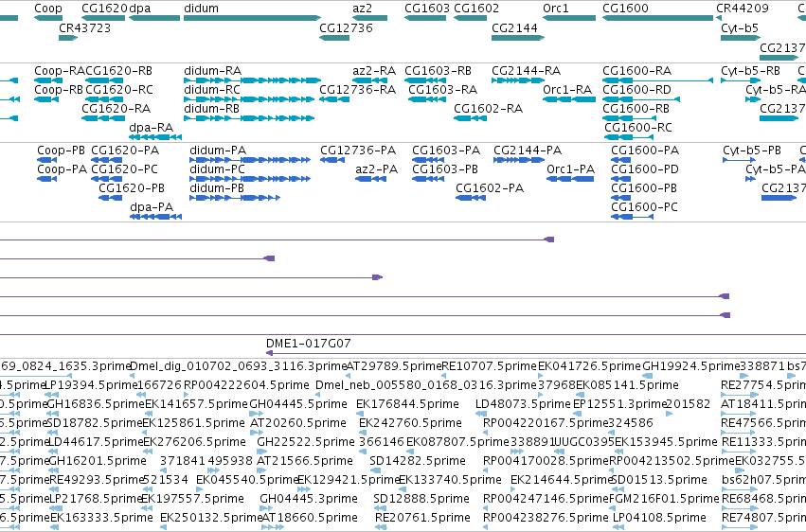Viewport: 806px width, 532px height.
Task: Select the CG2144-RA transcript
Action: [x=518, y=80]
